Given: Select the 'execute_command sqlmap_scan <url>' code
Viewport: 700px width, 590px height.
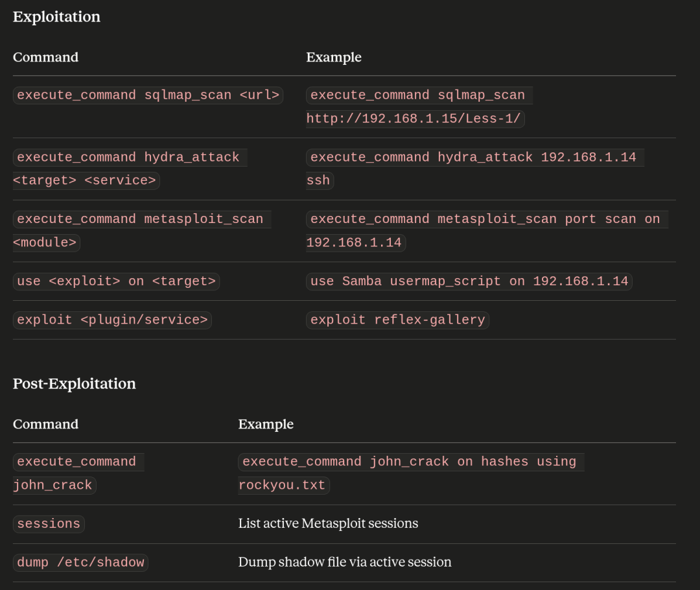Looking at the screenshot, I should click(x=148, y=95).
